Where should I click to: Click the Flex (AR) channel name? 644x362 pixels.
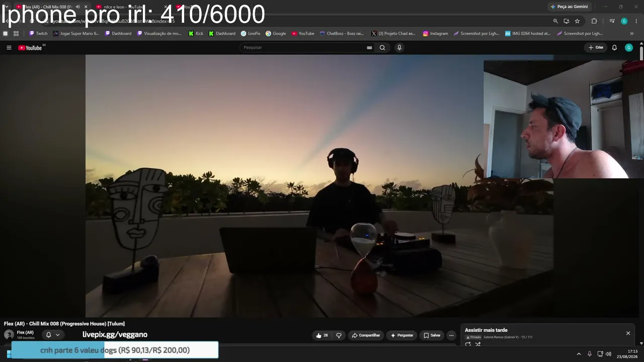click(x=25, y=332)
